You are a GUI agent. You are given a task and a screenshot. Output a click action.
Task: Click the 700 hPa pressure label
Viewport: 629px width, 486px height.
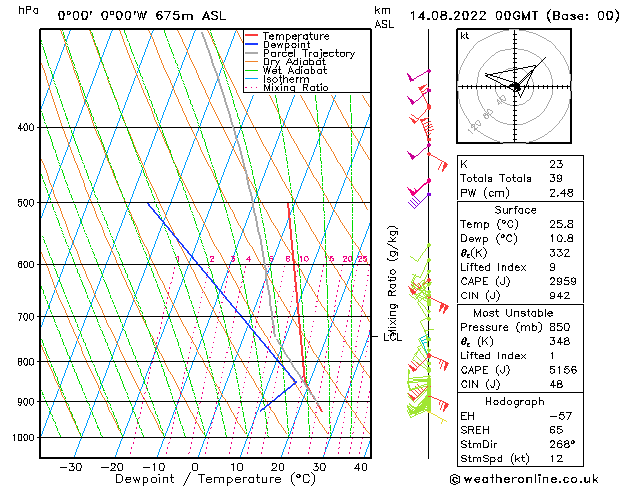[26, 317]
